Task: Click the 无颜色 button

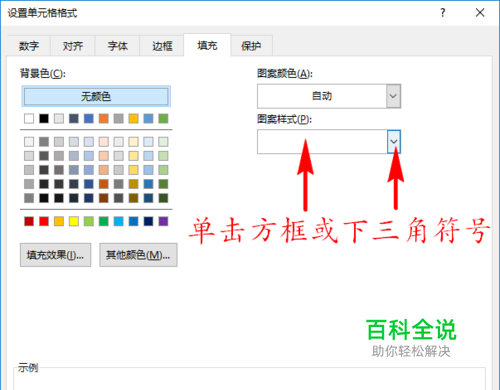Action: click(x=96, y=96)
